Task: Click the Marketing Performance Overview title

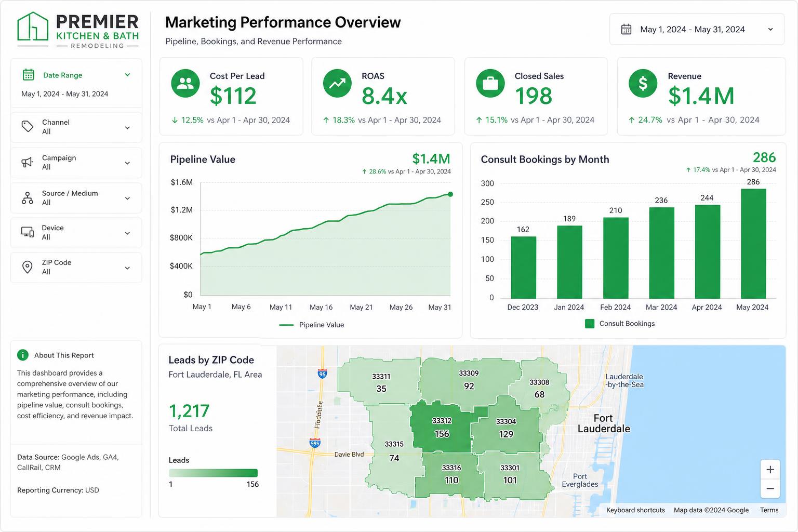Action: coord(283,22)
